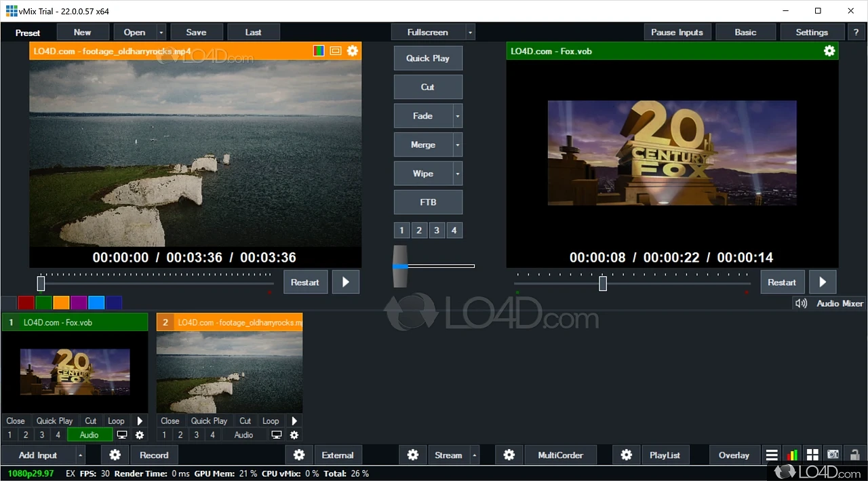Click the audio level meters icon in bottom bar
This screenshot has width=868, height=481.
(x=792, y=455)
